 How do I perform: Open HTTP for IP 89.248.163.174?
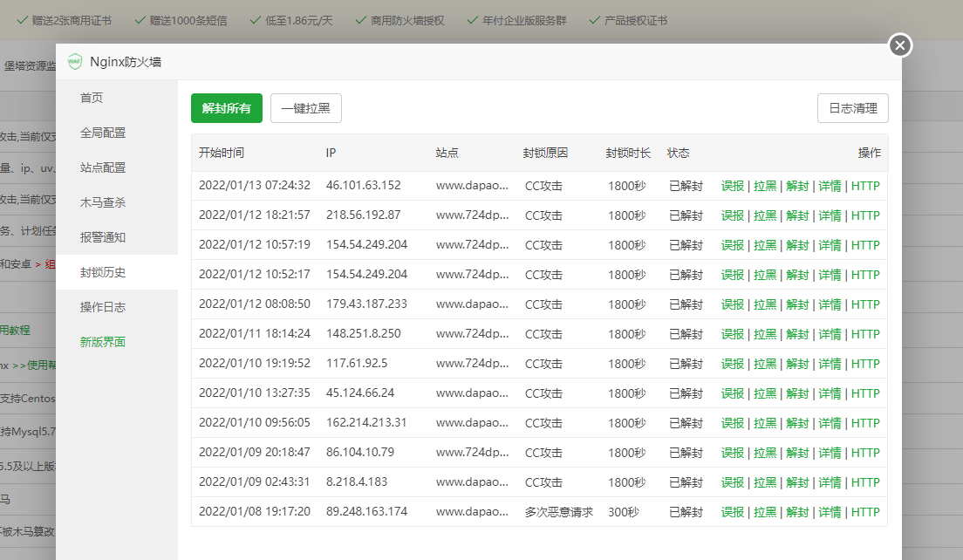865,511
